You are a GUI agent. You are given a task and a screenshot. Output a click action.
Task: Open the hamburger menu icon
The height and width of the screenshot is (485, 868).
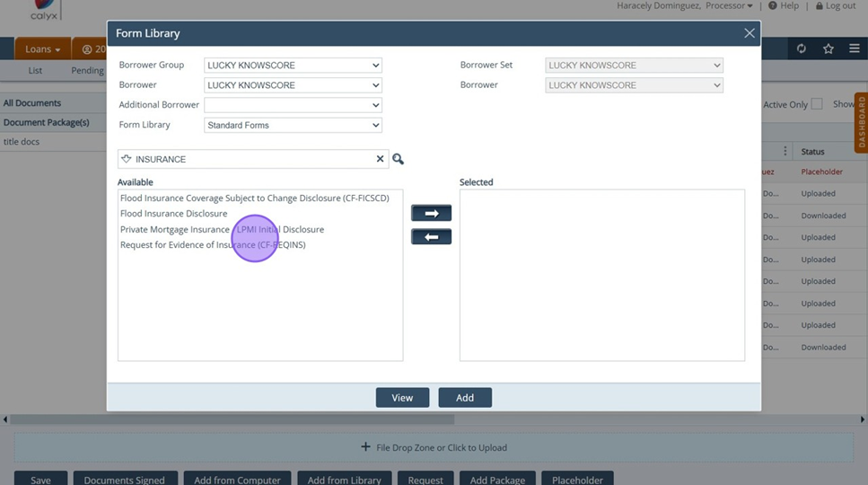coord(855,48)
